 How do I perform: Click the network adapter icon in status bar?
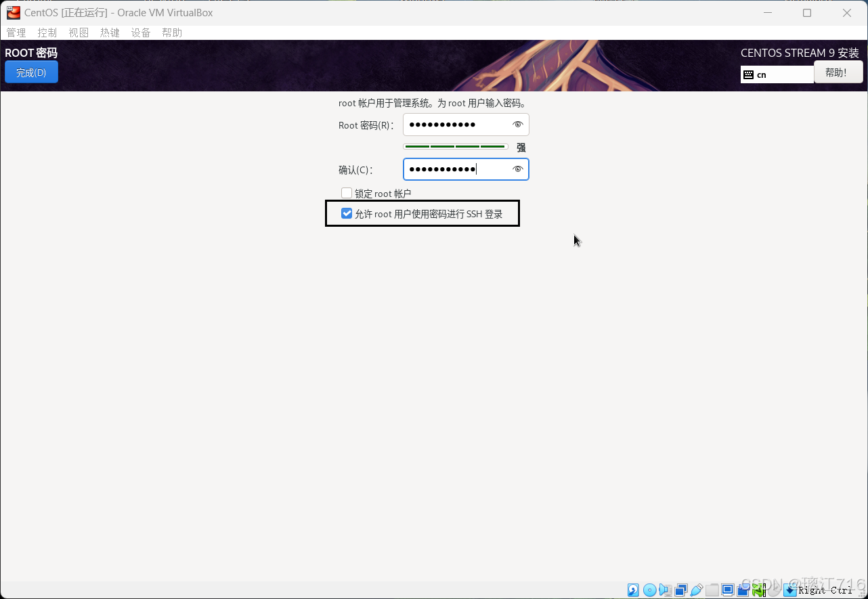(x=680, y=590)
